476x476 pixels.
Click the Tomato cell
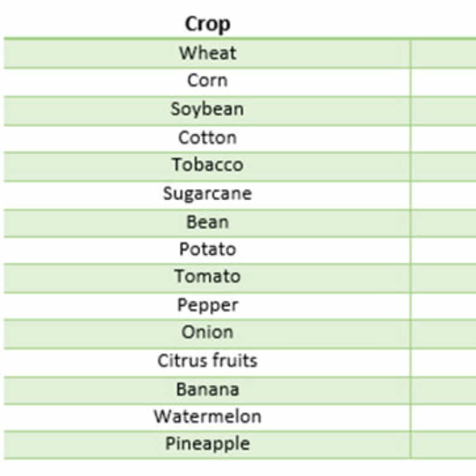[208, 278]
